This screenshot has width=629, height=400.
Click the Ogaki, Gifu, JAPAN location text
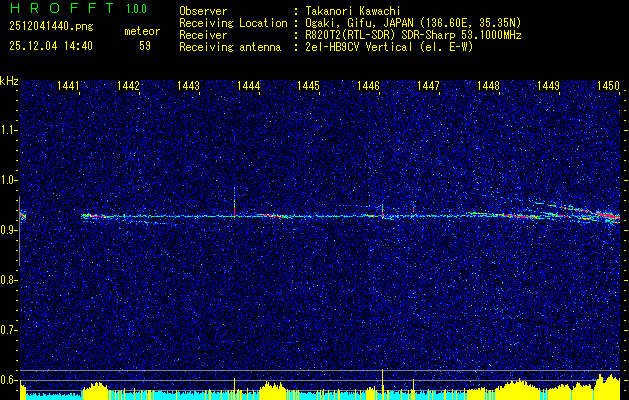click(x=413, y=23)
